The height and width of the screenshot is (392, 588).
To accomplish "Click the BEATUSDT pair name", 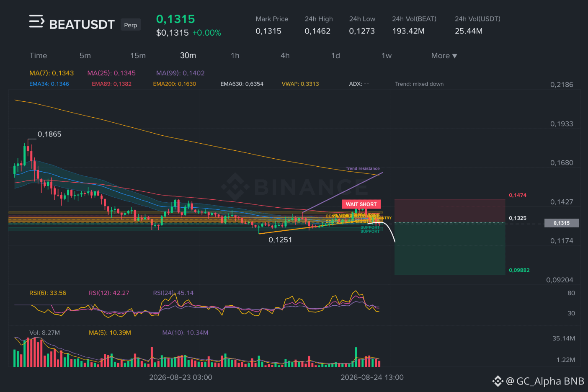I will 82,25.
